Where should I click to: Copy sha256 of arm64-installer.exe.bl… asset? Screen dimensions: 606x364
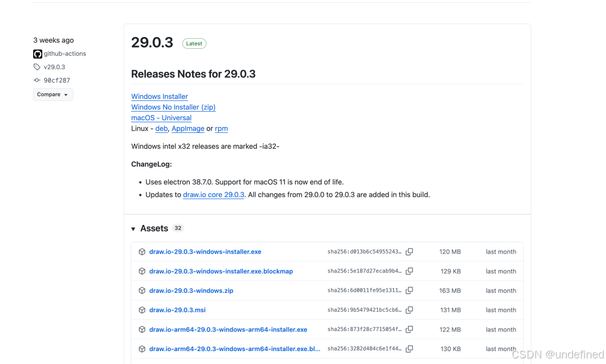[x=409, y=348]
